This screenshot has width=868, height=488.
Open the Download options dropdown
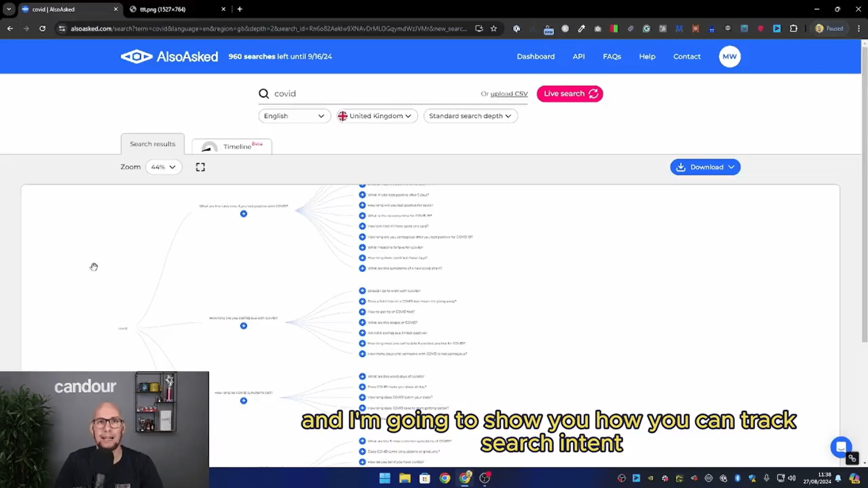731,167
